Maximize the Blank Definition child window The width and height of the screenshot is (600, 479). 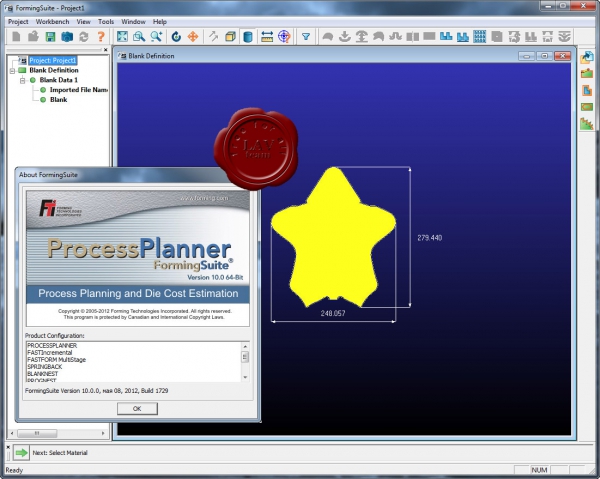point(544,56)
